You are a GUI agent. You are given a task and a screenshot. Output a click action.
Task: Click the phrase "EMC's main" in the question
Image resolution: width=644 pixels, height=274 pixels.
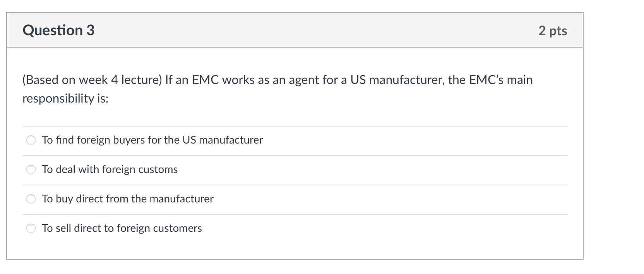[x=501, y=80]
